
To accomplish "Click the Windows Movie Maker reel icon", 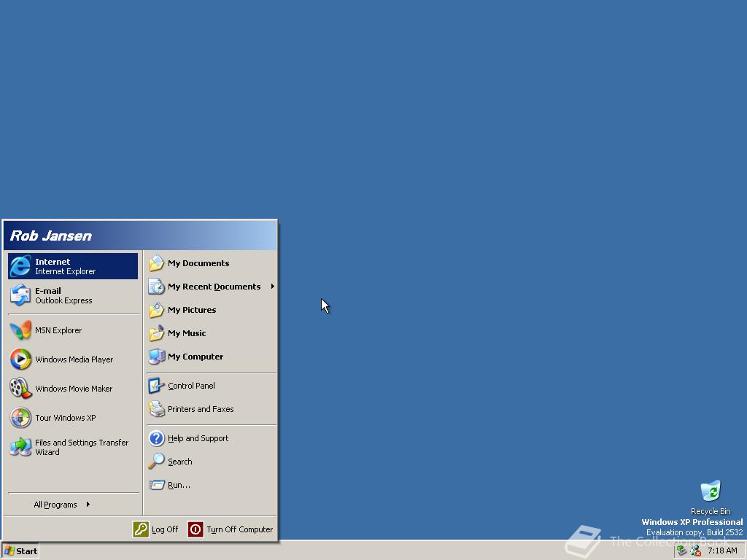I will click(x=20, y=388).
